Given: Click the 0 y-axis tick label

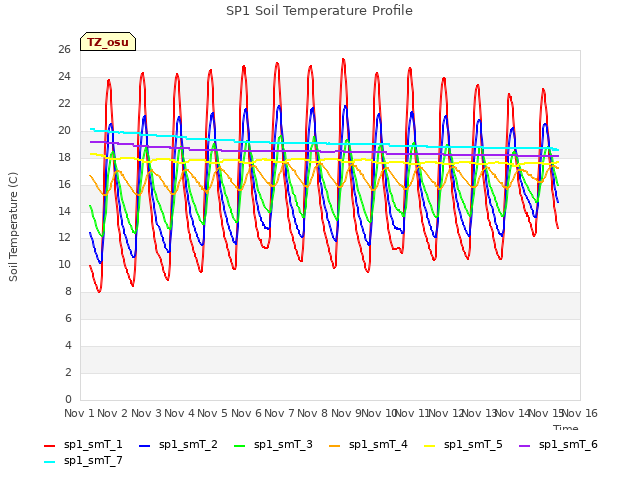Looking at the screenshot, I should point(68,399).
